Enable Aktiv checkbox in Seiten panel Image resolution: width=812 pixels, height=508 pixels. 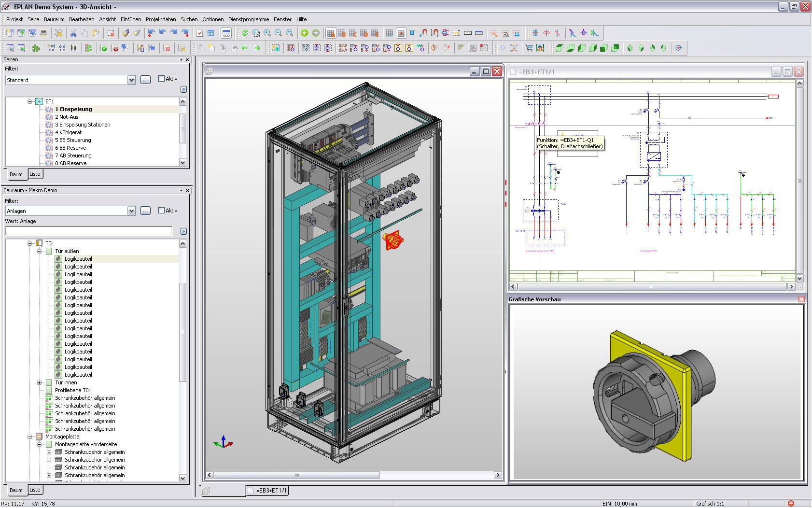[x=161, y=79]
